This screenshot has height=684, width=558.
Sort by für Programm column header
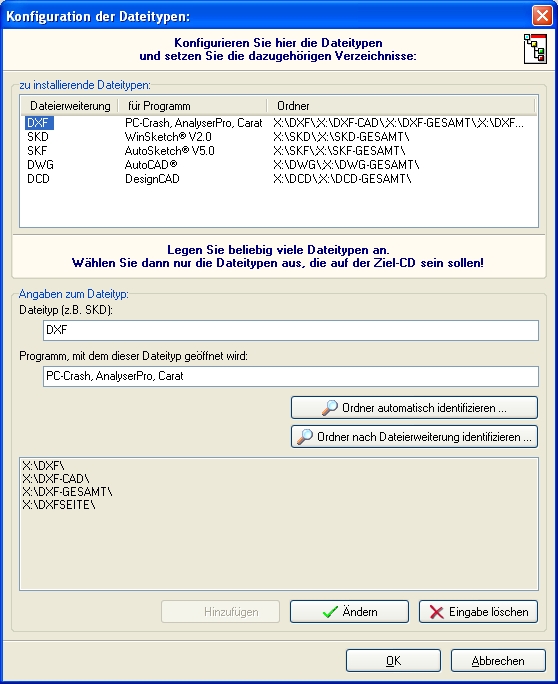point(192,106)
